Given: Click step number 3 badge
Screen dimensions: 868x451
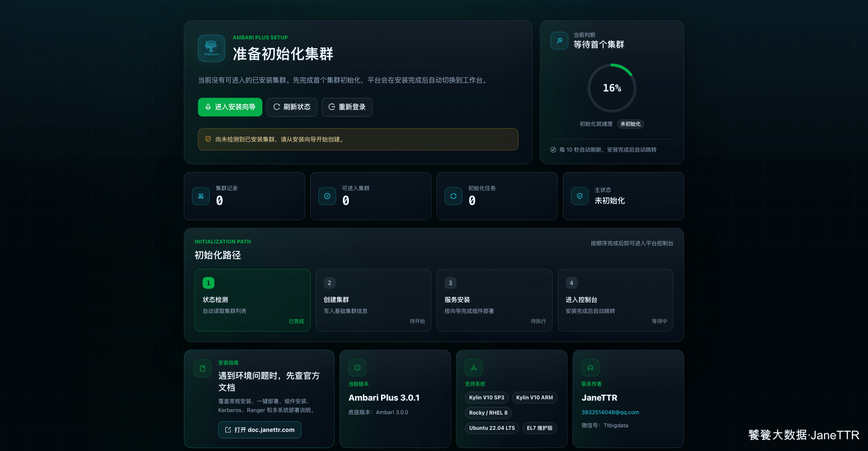Looking at the screenshot, I should coord(451,283).
